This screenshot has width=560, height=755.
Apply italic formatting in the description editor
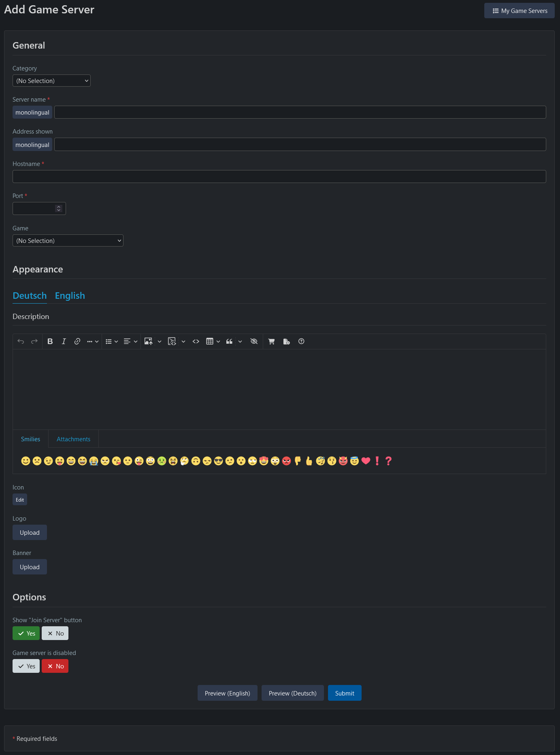click(64, 341)
